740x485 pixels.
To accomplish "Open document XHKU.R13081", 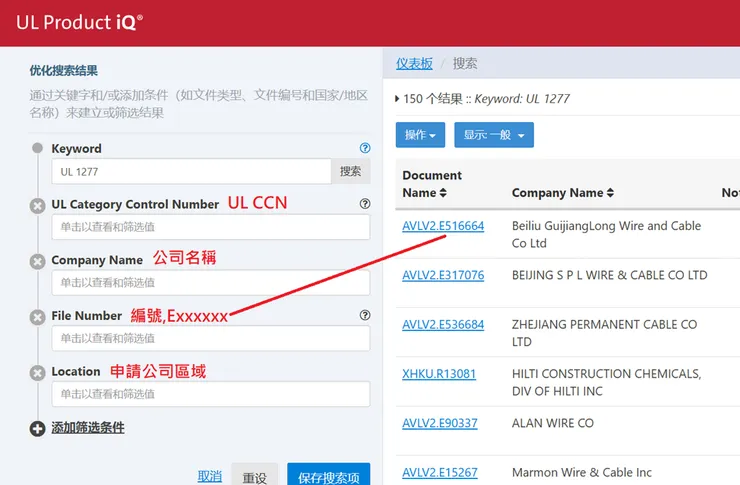I will [x=439, y=374].
